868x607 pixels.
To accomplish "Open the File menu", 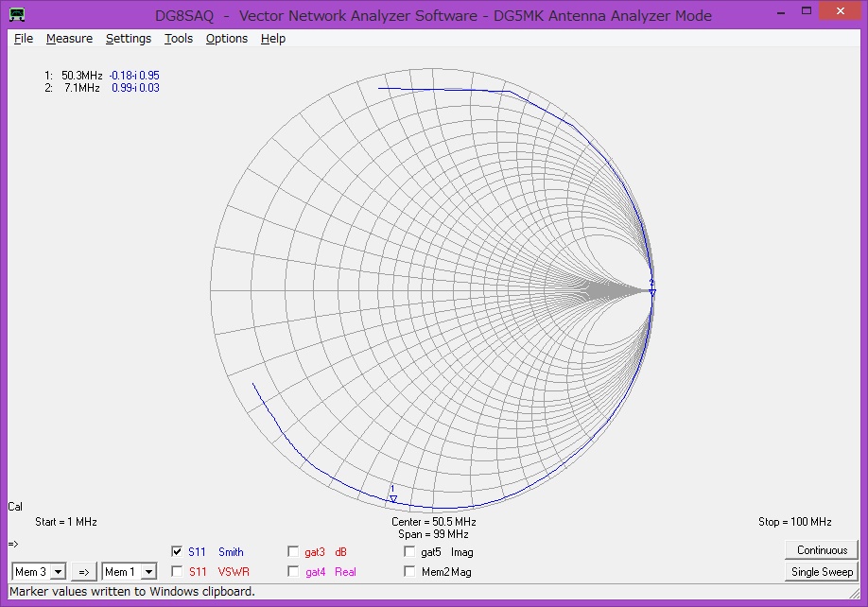I will point(24,38).
